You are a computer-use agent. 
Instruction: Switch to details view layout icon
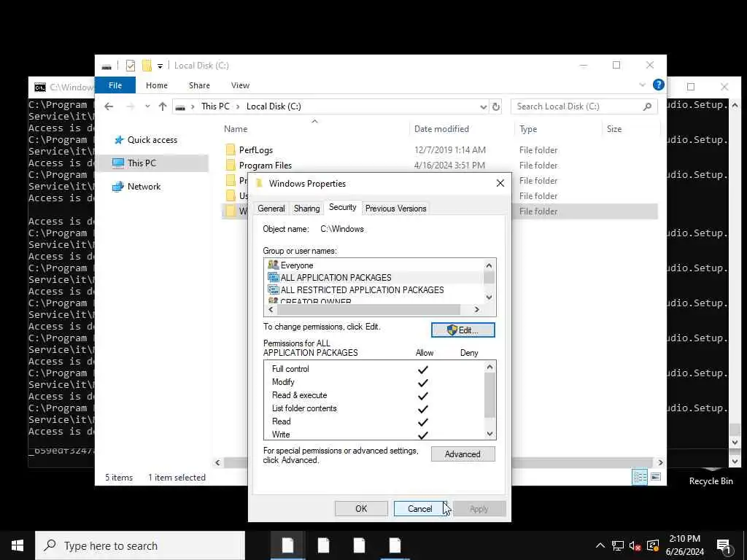[x=640, y=477]
